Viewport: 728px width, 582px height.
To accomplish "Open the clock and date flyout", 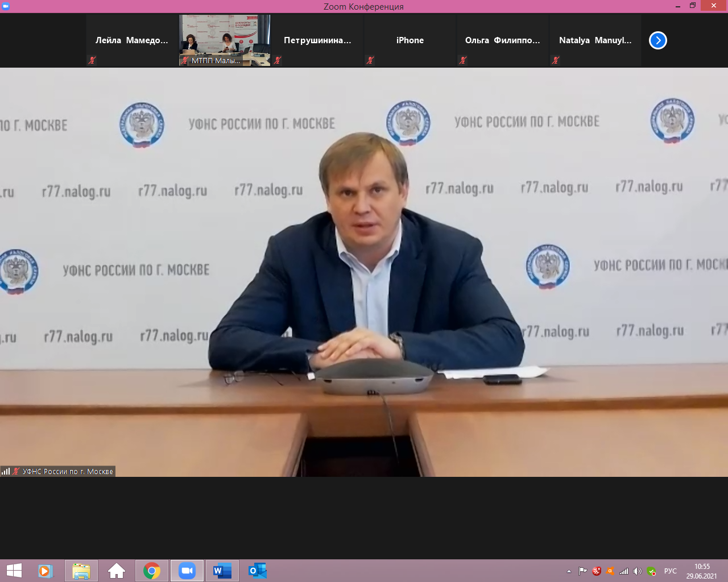I will click(x=702, y=571).
